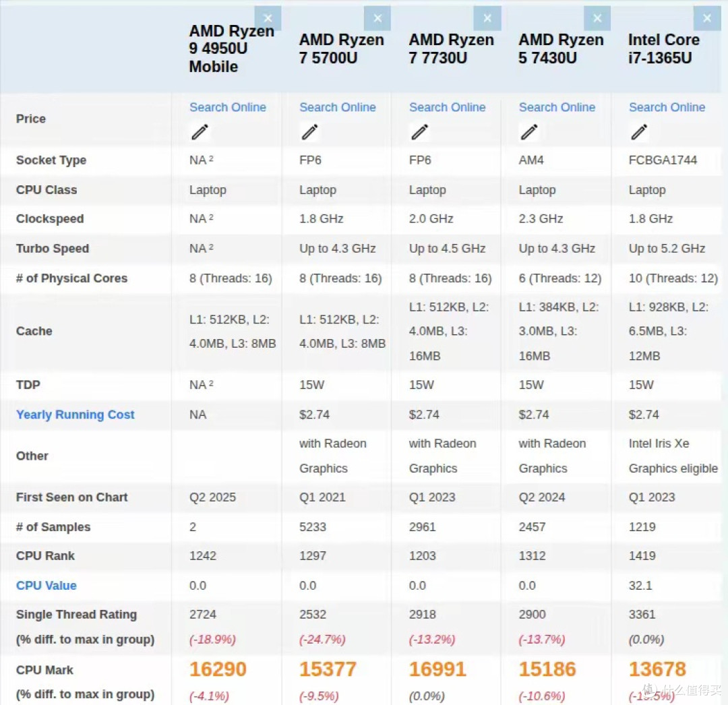Search Online price for Intel i7-1365U
Screen dimensions: 728x705
click(667, 107)
